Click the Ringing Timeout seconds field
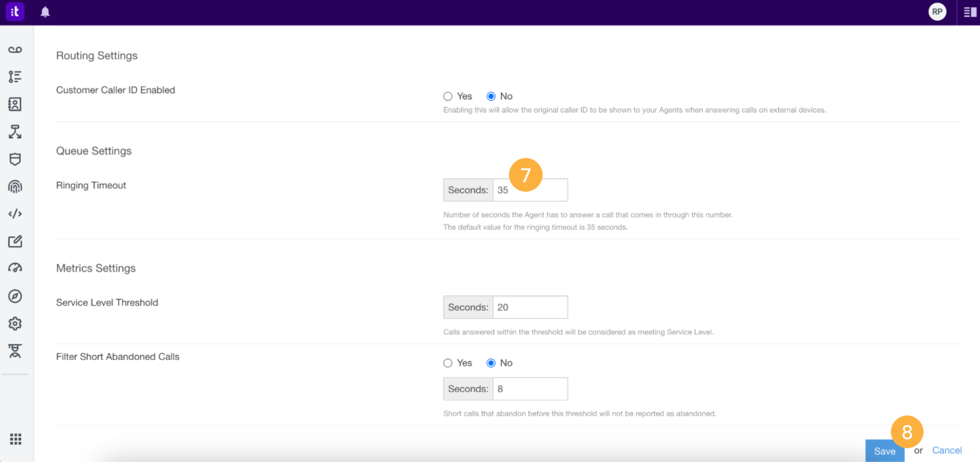 tap(530, 190)
